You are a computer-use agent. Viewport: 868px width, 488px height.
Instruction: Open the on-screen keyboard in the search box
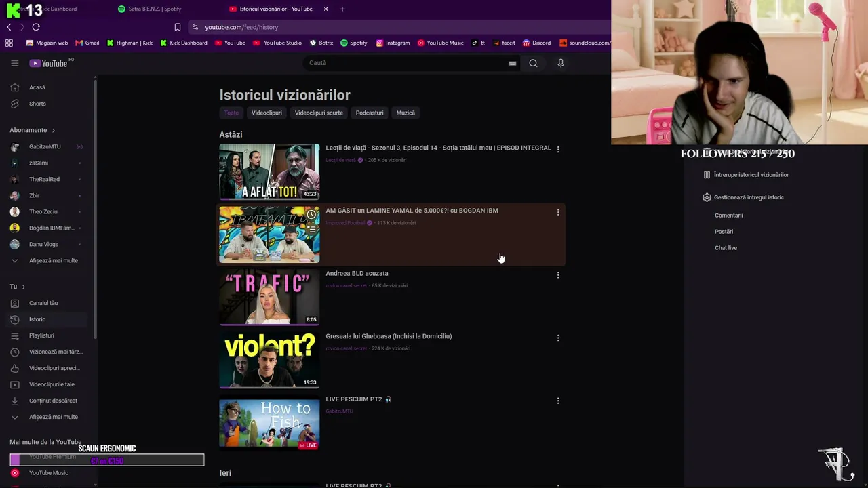512,63
